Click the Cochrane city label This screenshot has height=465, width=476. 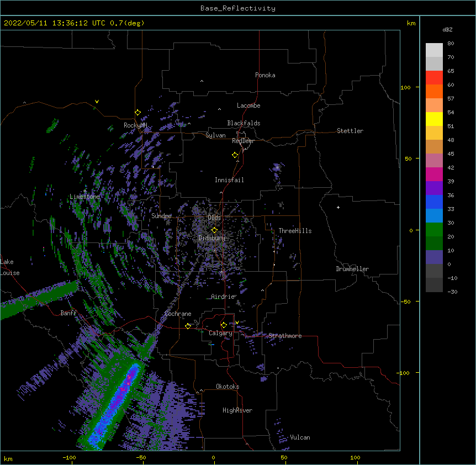(178, 314)
